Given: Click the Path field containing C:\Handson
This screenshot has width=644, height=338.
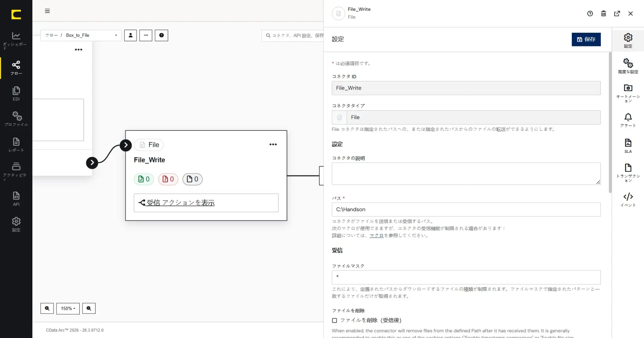Looking at the screenshot, I should pos(466,209).
